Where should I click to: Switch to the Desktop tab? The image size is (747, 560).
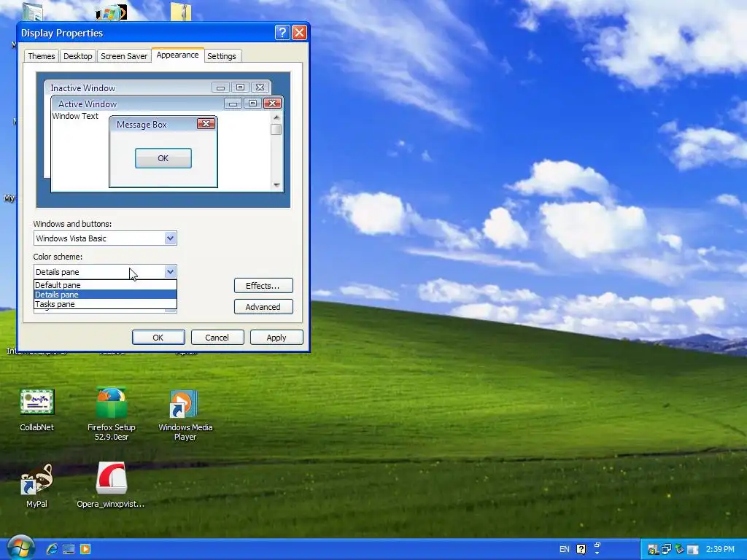pos(77,56)
